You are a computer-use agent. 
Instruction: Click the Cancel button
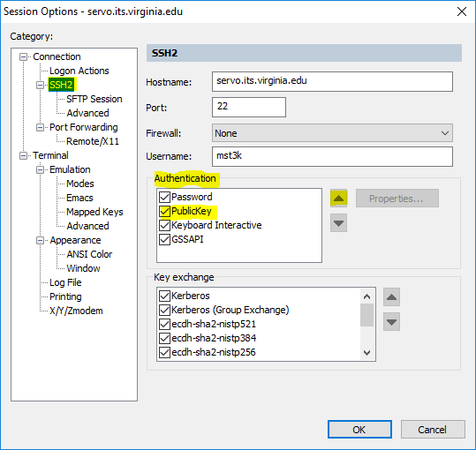tap(433, 430)
